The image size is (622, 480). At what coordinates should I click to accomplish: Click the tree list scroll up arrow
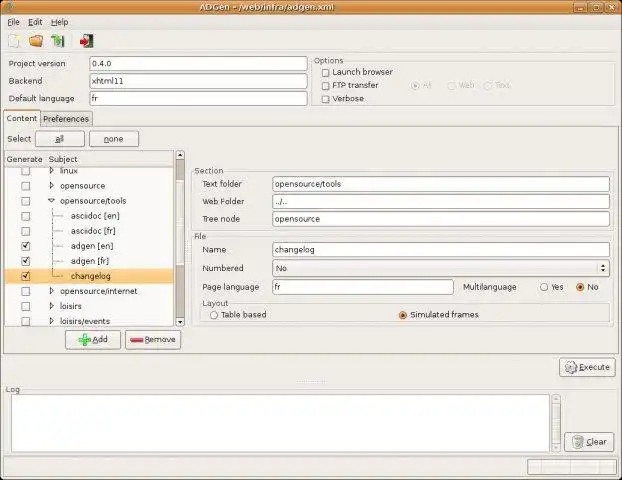(180, 155)
